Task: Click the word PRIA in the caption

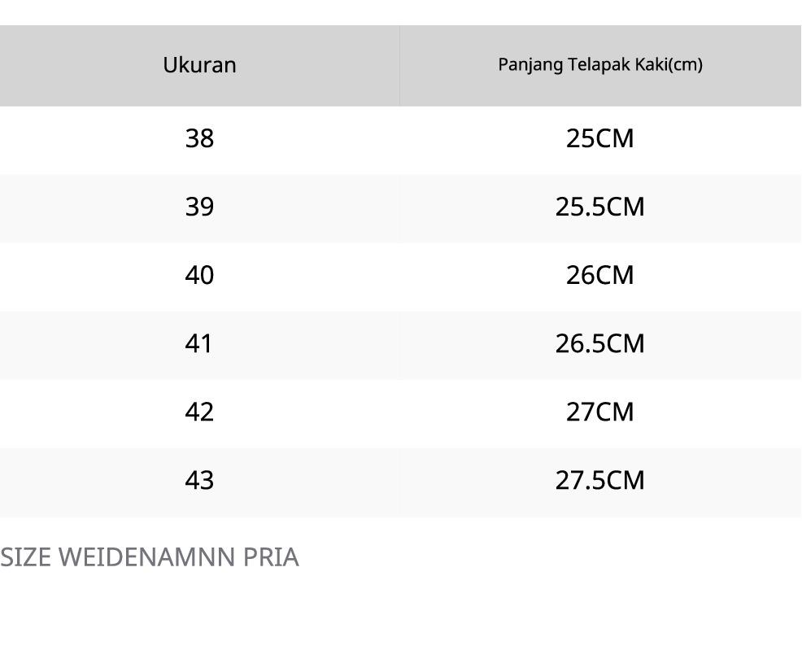Action: click(x=271, y=557)
